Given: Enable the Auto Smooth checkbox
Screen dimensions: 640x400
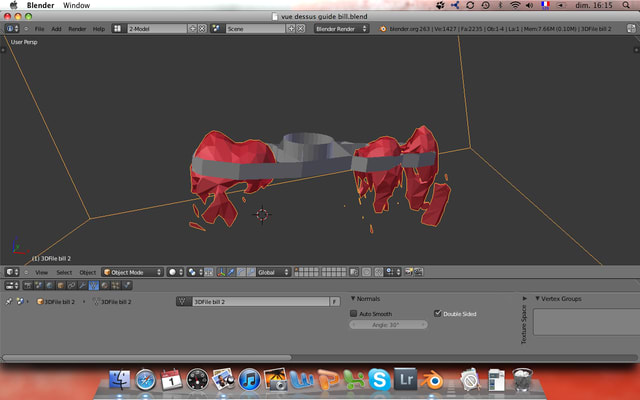Looking at the screenshot, I should (x=354, y=313).
